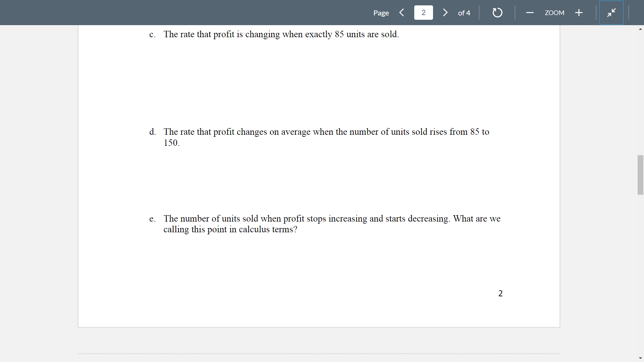Click the scroll up arrow
This screenshot has height=362, width=644.
(x=640, y=29)
